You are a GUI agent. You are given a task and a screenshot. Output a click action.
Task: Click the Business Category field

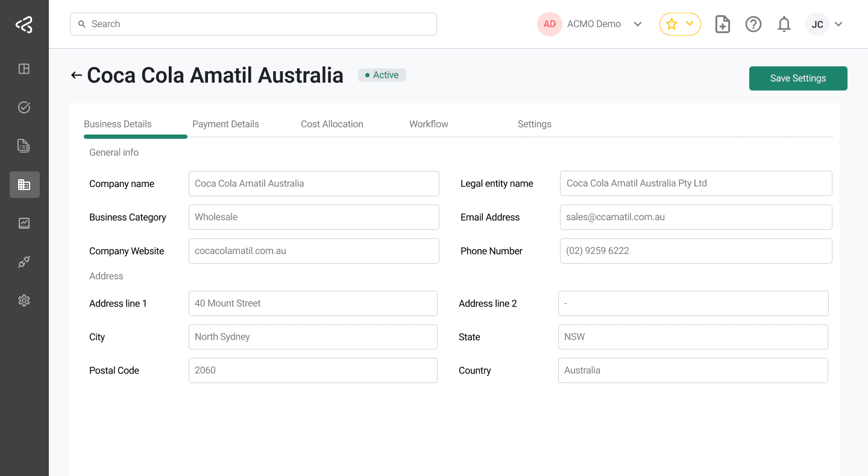click(314, 217)
